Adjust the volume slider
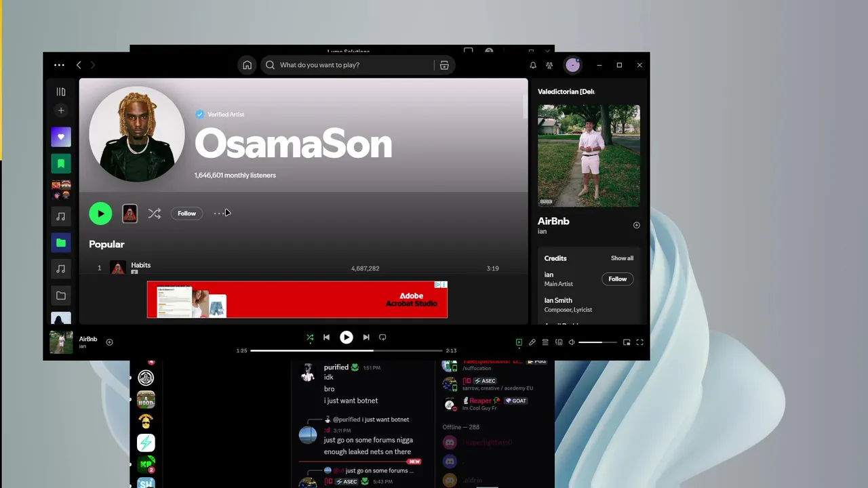 597,342
